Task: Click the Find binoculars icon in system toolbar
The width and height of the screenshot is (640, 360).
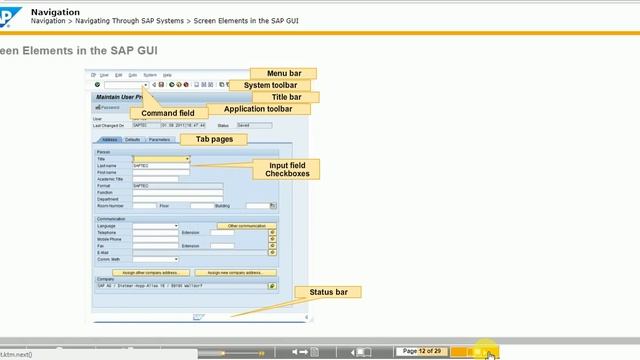Action: [x=204, y=84]
